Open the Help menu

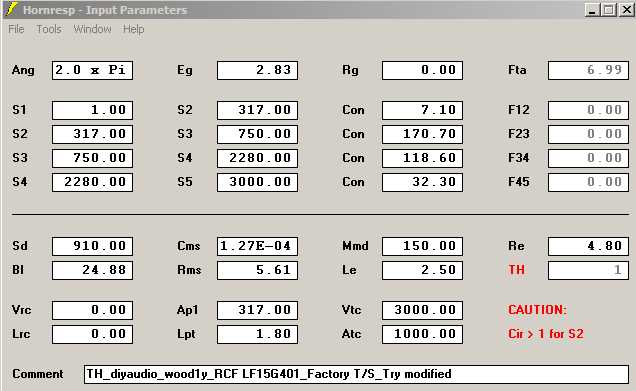[x=133, y=29]
